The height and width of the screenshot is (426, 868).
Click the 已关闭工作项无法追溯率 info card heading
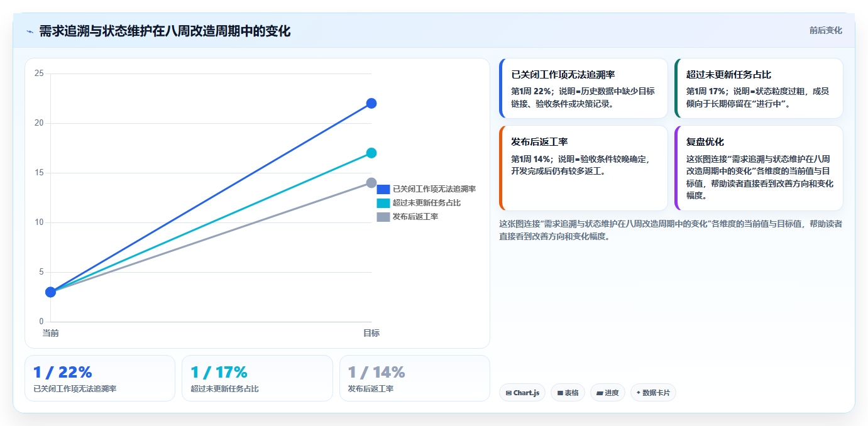click(563, 75)
